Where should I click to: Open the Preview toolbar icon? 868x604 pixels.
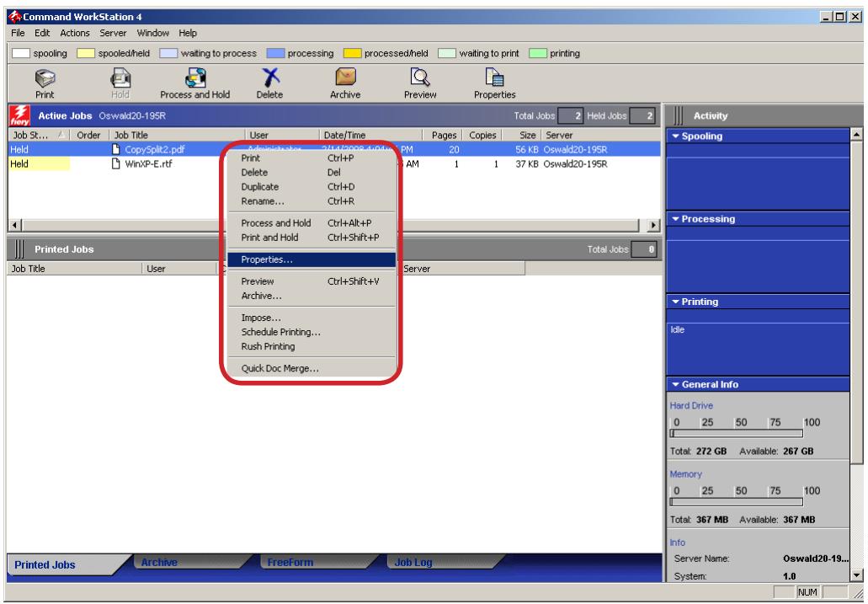[420, 78]
